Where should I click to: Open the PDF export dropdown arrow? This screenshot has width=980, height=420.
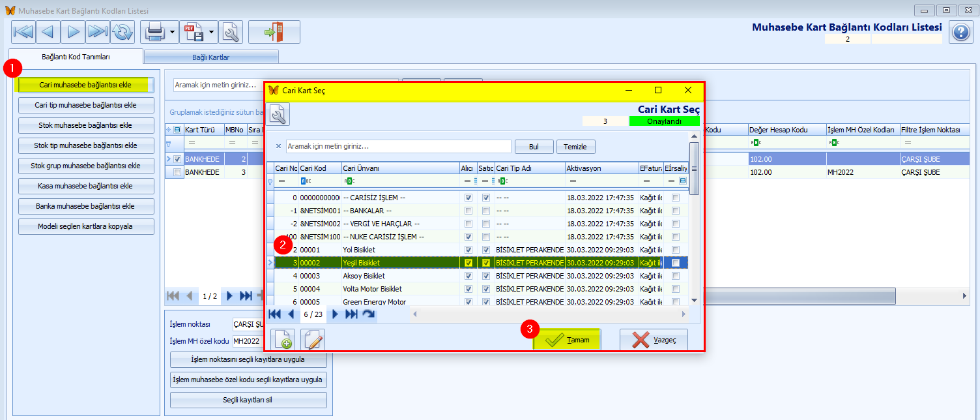(212, 31)
